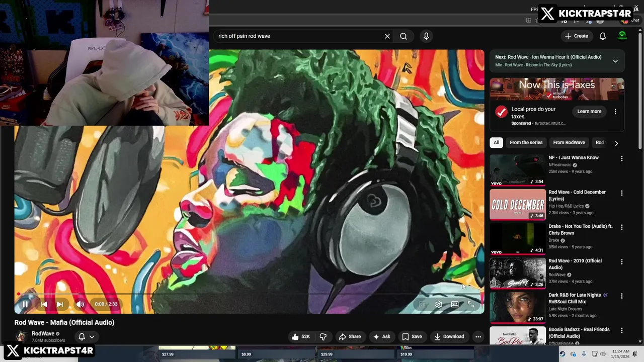Open the system volume speaker icon
This screenshot has width=644, height=362.
[603, 354]
